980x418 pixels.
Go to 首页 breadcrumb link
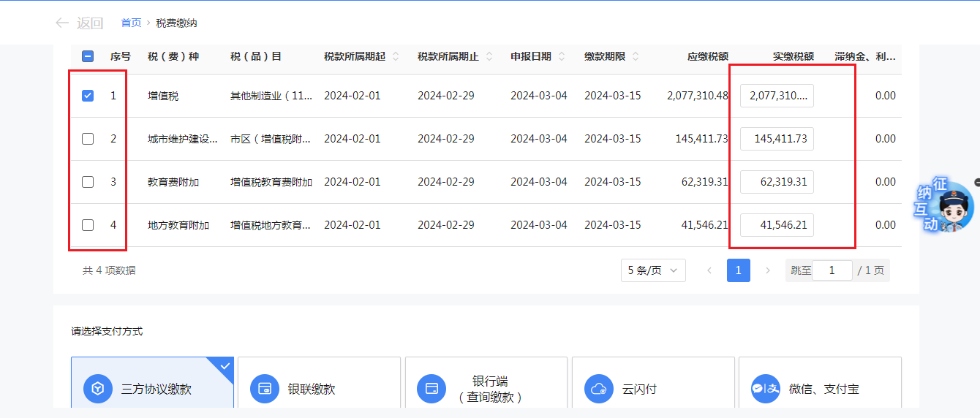(132, 23)
